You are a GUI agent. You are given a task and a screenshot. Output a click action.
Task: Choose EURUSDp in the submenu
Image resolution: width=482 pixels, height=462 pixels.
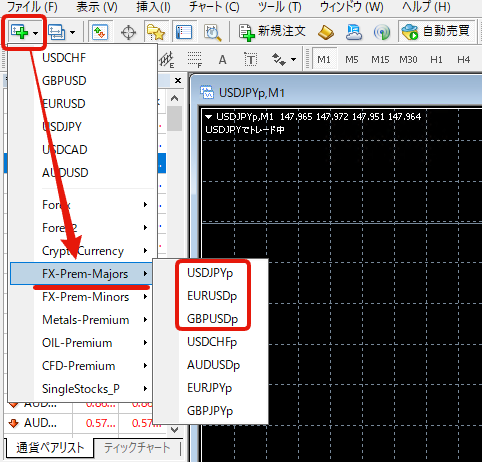210,296
